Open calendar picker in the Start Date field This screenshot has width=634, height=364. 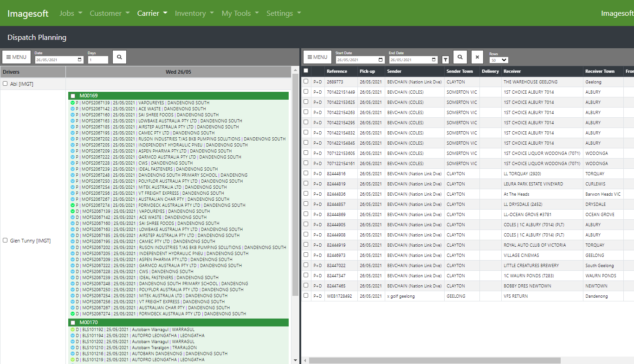tap(381, 60)
